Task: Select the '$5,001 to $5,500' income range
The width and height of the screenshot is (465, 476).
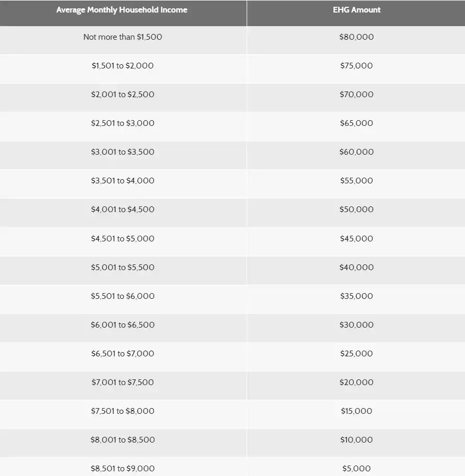Action: (123, 268)
